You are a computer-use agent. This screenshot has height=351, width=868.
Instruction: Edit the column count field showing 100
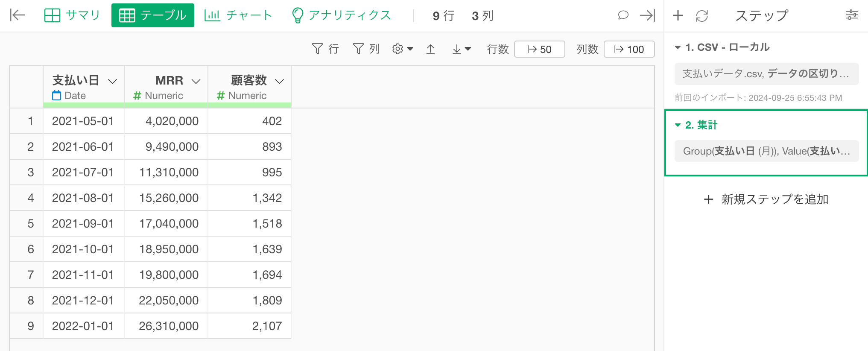tap(629, 49)
